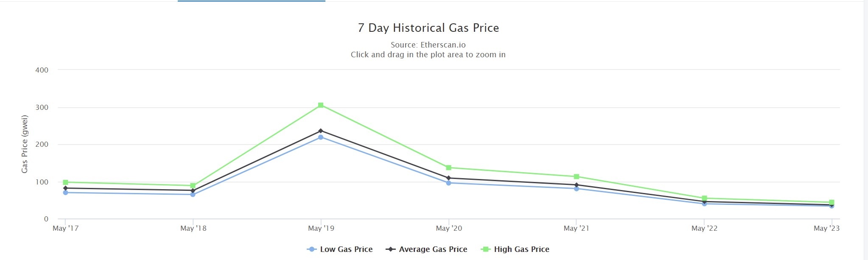Click High Gas Price square at May '21

(x=577, y=176)
